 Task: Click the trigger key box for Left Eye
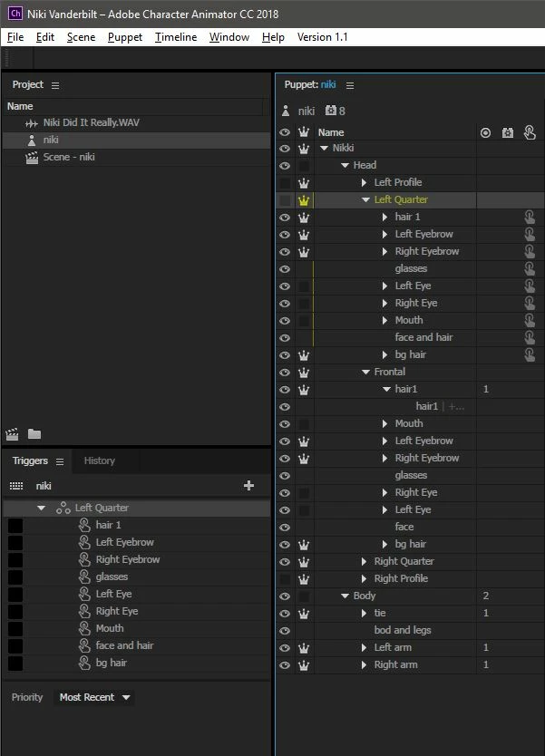[x=15, y=595]
